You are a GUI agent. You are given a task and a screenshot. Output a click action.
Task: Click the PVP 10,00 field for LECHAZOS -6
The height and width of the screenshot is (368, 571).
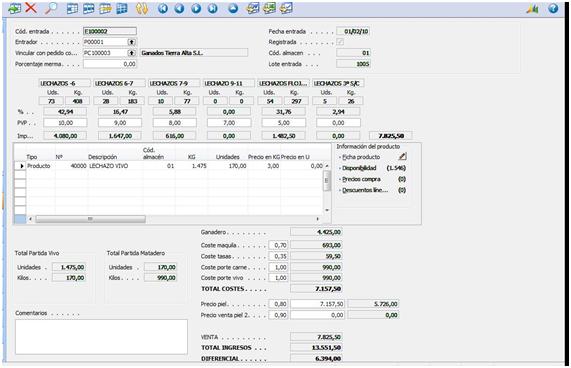click(65, 123)
